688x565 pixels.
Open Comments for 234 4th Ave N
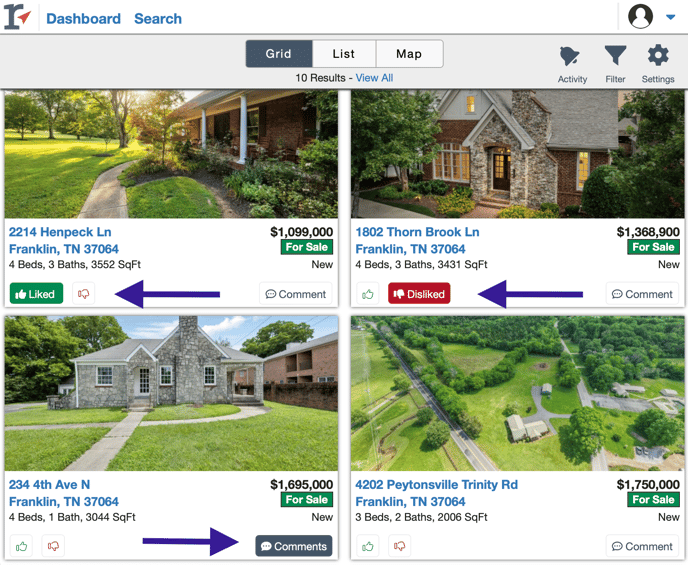[294, 546]
